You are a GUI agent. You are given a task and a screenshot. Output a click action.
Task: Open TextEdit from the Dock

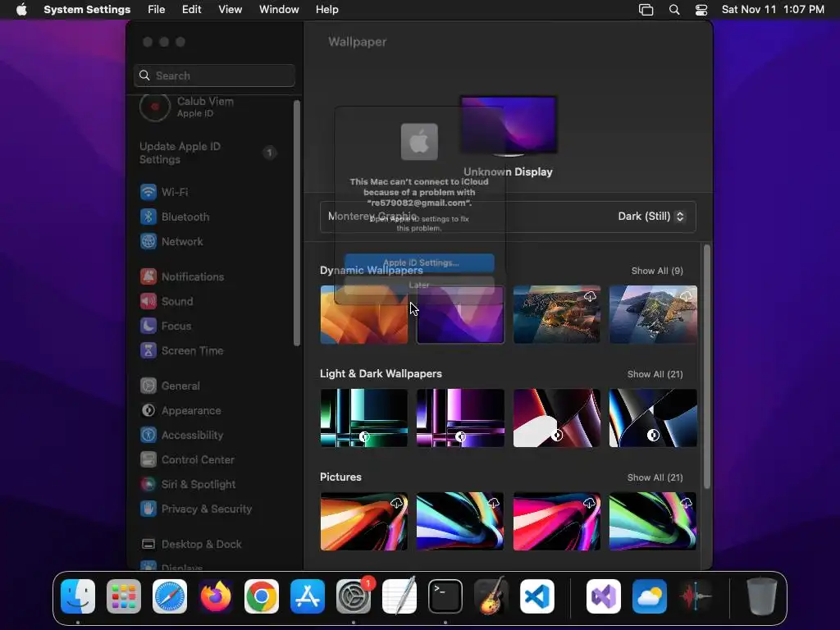pos(399,596)
